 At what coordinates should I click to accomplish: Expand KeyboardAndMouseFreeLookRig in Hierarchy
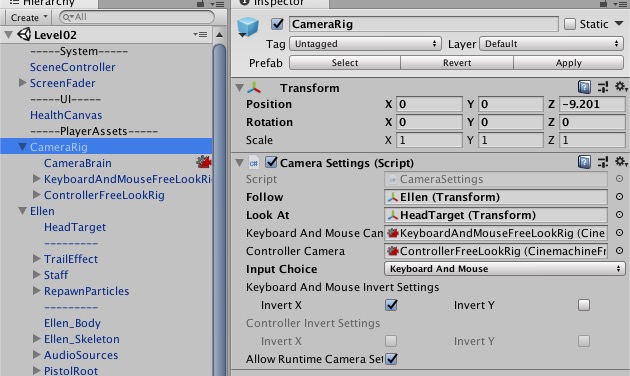click(37, 179)
